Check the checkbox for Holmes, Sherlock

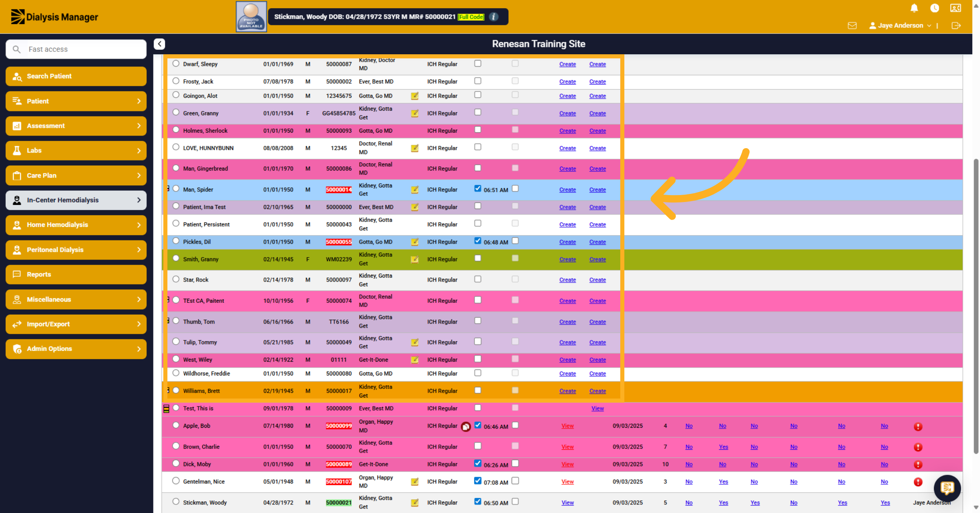tap(477, 130)
